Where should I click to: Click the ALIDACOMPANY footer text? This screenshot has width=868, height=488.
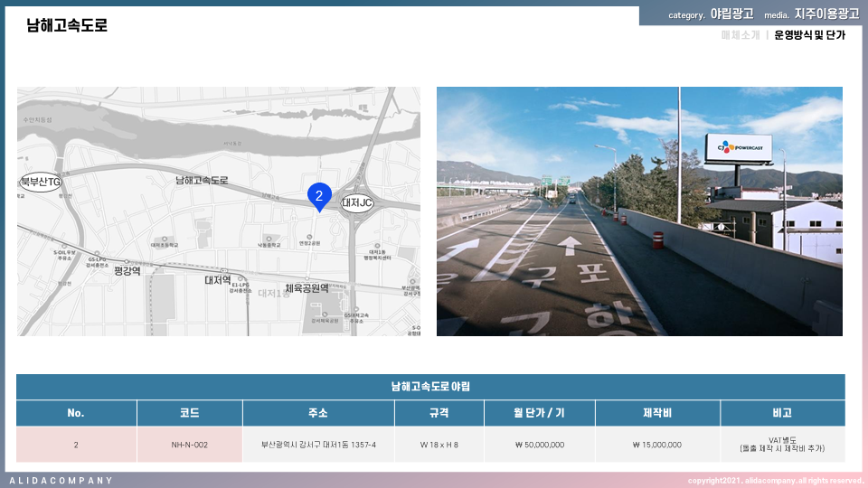(x=61, y=481)
